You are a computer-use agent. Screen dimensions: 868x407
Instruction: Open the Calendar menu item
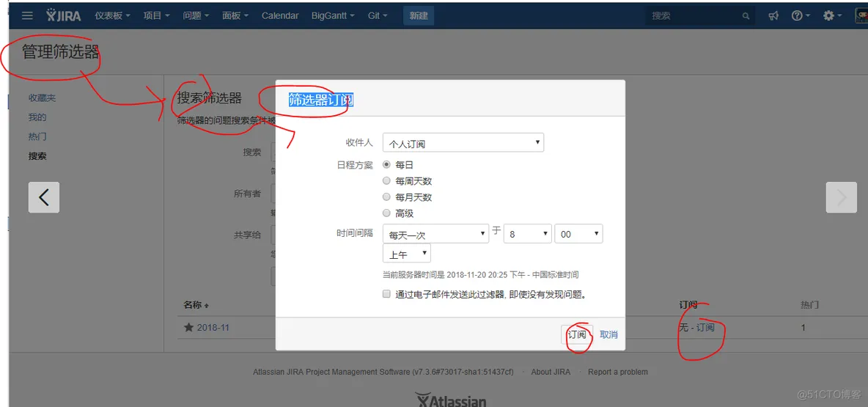coord(280,15)
